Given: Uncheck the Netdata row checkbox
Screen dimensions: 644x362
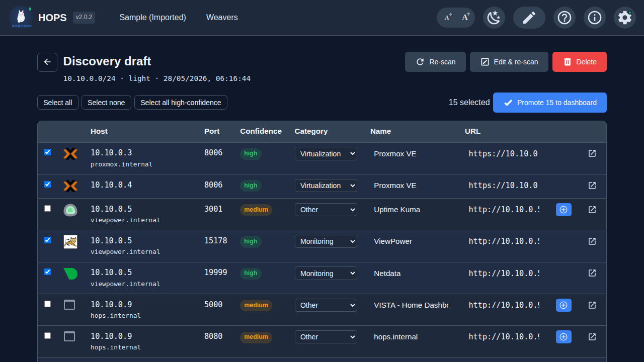Looking at the screenshot, I should 48,271.
